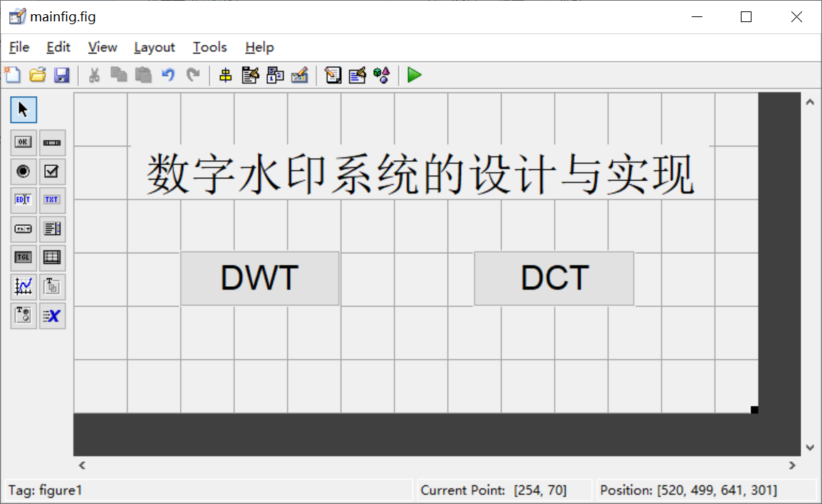This screenshot has height=504, width=822.
Task: Click the horizontal scrollbar right arrow
Action: click(791, 465)
